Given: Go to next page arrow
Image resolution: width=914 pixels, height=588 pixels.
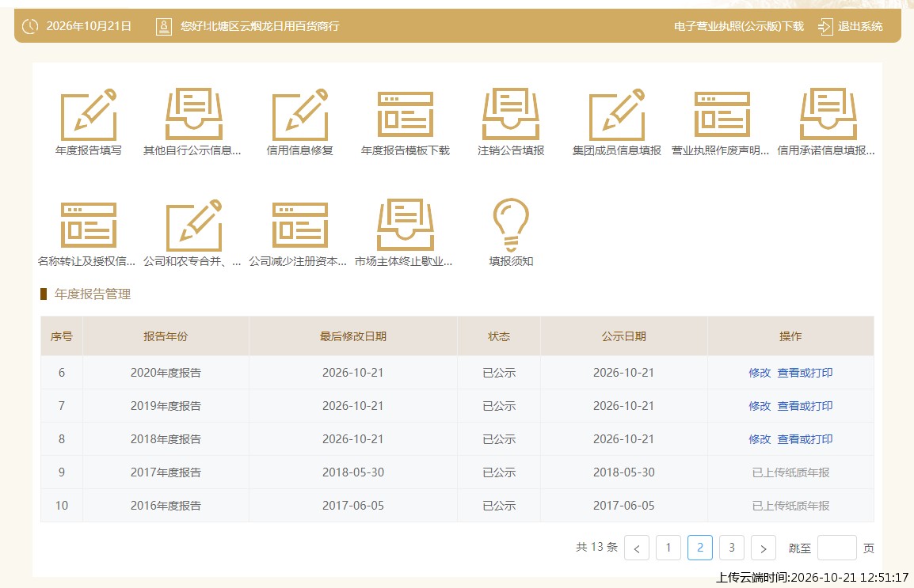Looking at the screenshot, I should point(763,548).
